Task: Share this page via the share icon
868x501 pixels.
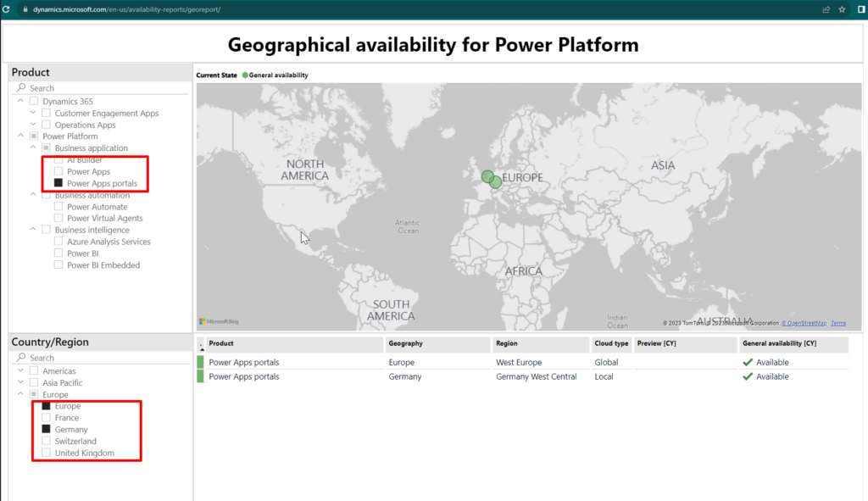Action: (826, 9)
